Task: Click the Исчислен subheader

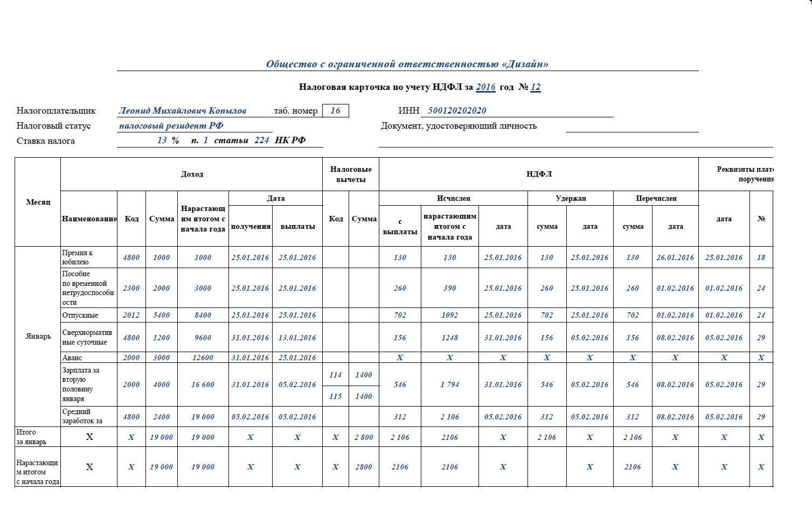Action: [453, 198]
